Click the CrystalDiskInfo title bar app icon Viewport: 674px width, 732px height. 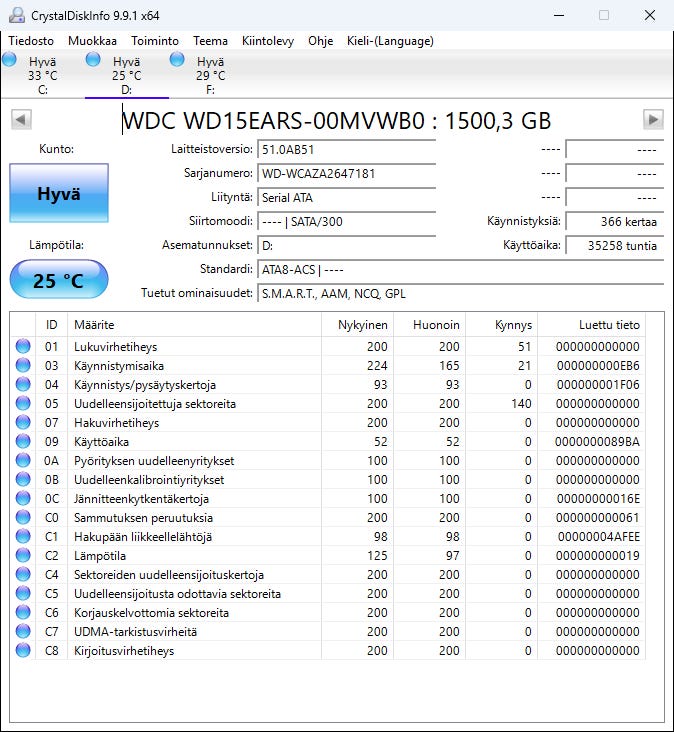point(17,15)
